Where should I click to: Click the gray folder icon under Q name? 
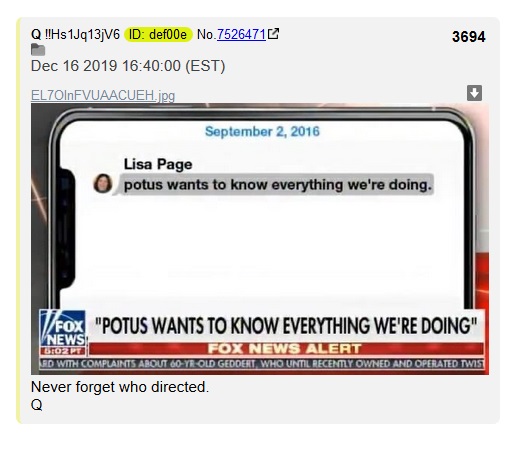click(38, 50)
